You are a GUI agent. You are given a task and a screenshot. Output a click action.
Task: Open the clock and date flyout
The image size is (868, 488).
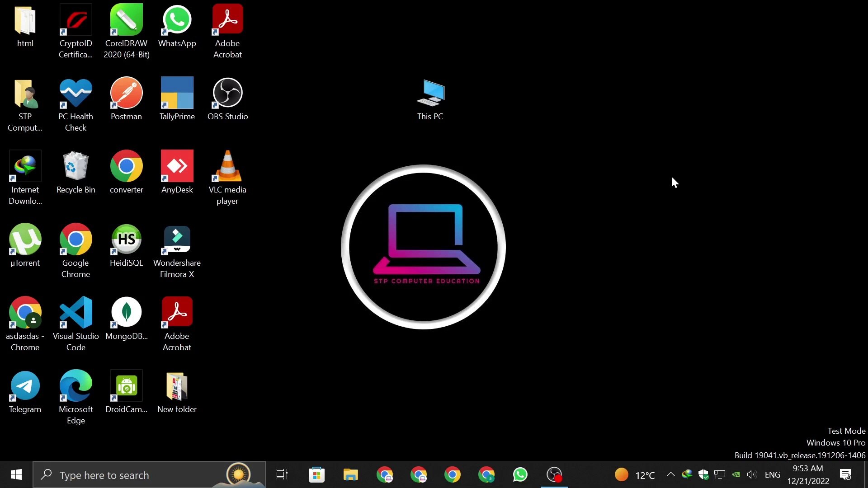(x=808, y=474)
